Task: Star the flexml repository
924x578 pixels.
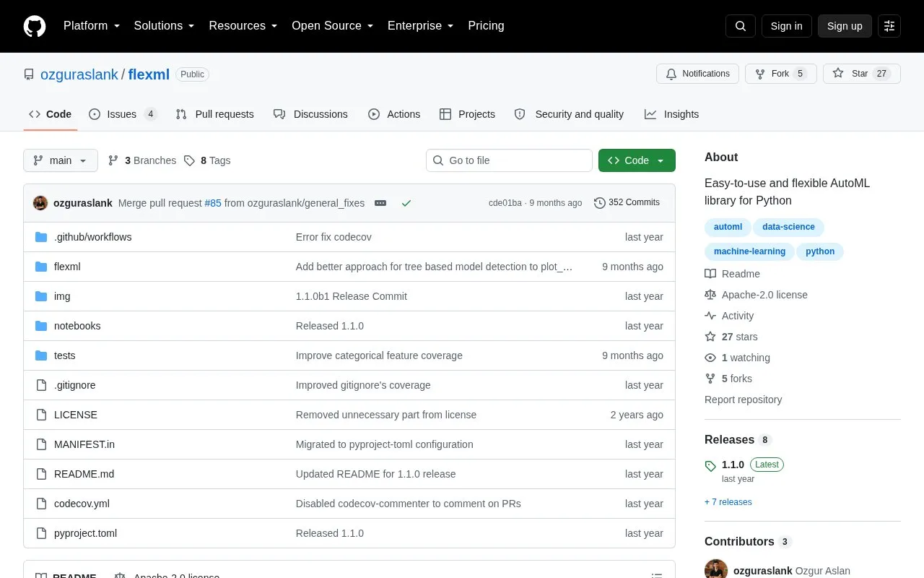Action: pos(861,74)
